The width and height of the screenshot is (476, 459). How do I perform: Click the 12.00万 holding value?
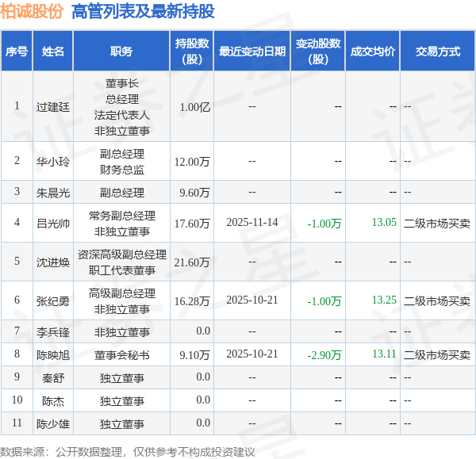point(192,162)
